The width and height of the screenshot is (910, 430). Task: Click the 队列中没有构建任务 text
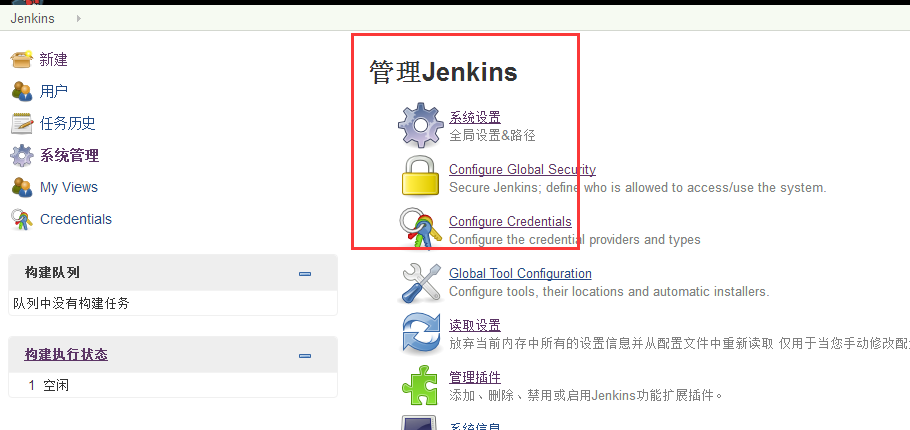(71, 303)
